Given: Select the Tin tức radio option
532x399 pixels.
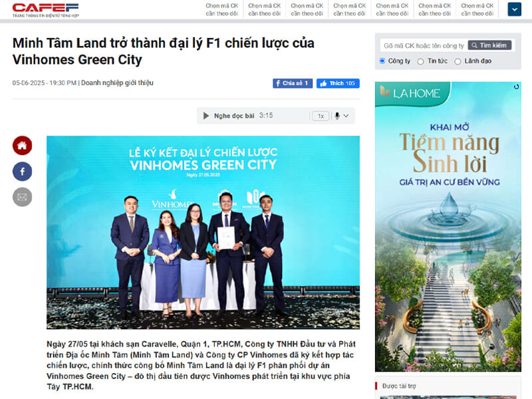Looking at the screenshot, I should 421,61.
